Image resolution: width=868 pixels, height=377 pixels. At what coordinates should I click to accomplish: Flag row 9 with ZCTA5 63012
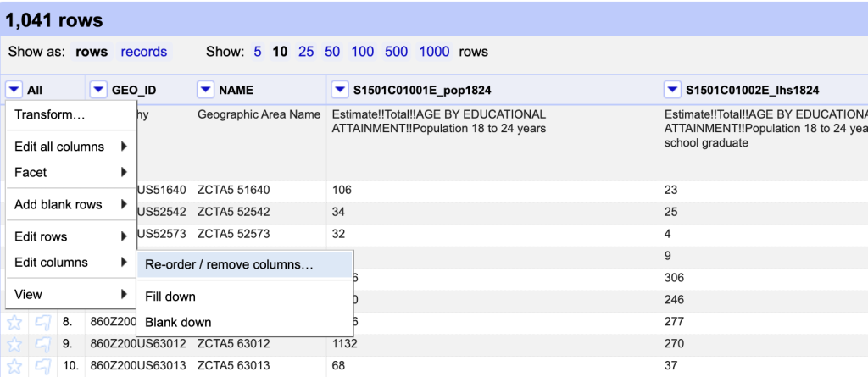(x=42, y=344)
